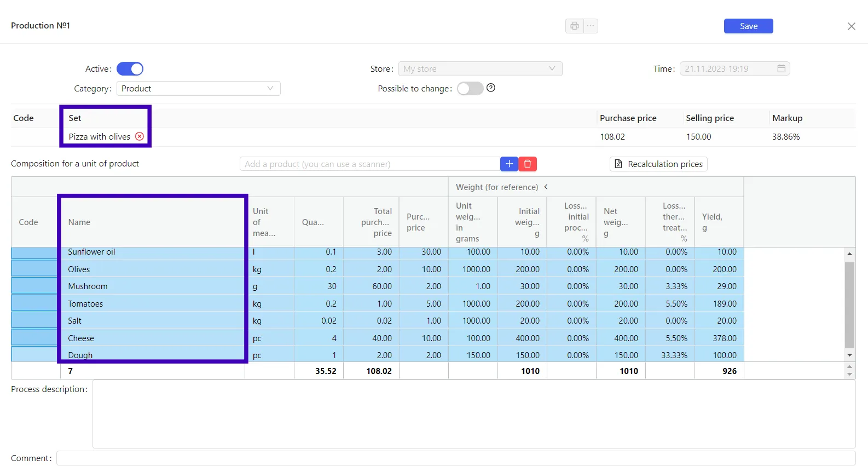
Task: Select the Olives row name
Action: click(x=79, y=269)
